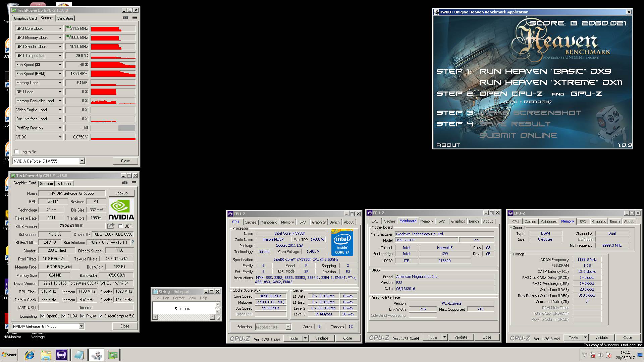This screenshot has width=644, height=362.
Task: Expand the Fan Speed (RPM) sensor dropdown
Action: [60, 74]
